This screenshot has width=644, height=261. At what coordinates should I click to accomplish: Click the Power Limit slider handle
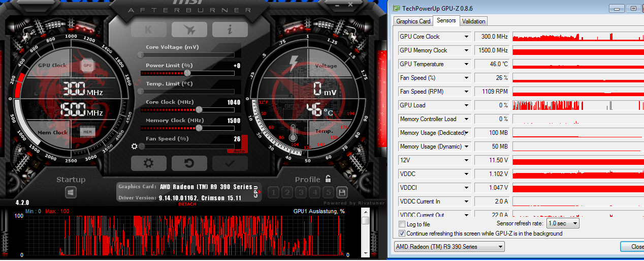coord(187,73)
